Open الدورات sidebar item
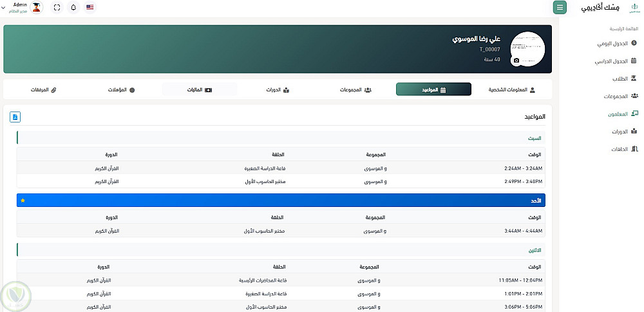 coord(624,132)
